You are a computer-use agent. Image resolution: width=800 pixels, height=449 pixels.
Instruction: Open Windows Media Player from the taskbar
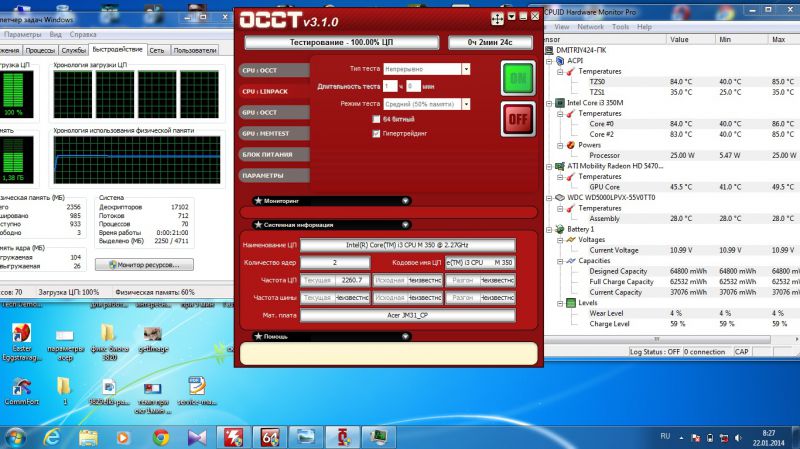point(123,438)
